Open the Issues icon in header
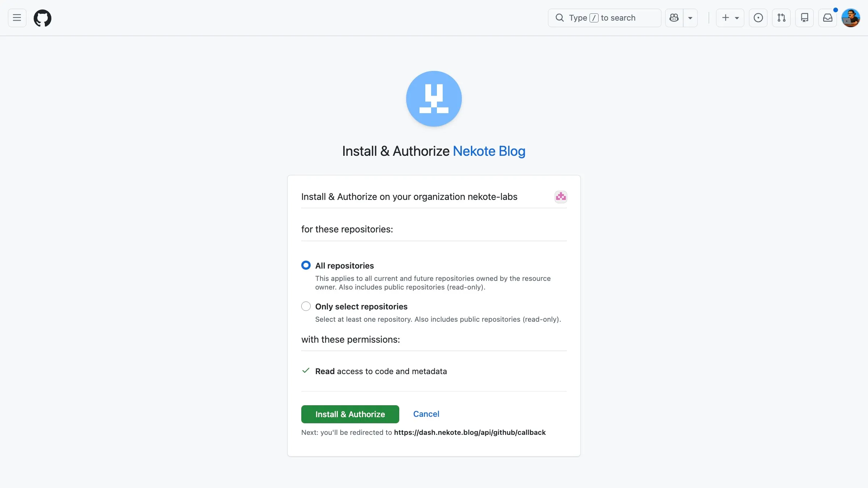868x488 pixels. [758, 18]
